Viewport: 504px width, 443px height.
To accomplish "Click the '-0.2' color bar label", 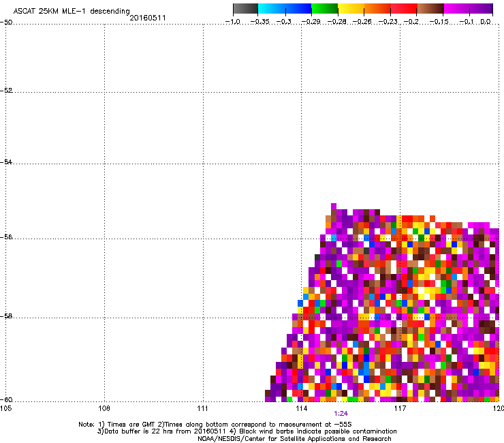I will pyautogui.click(x=411, y=22).
